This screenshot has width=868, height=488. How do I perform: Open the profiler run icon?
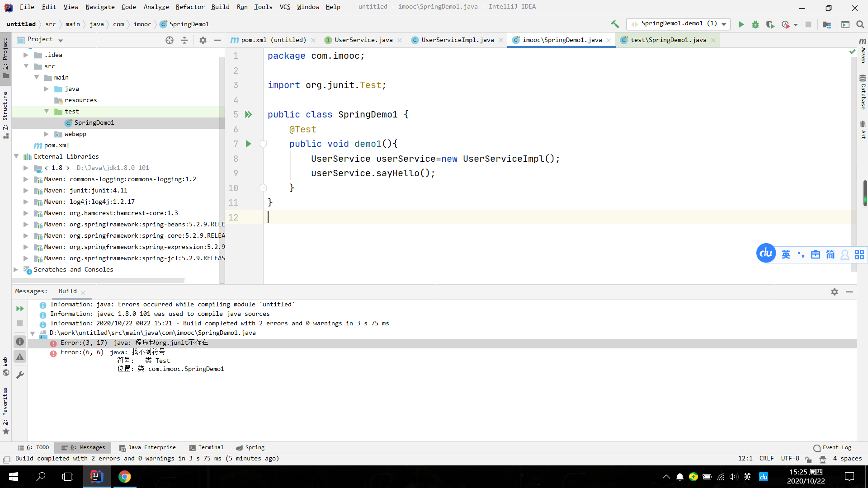point(786,24)
